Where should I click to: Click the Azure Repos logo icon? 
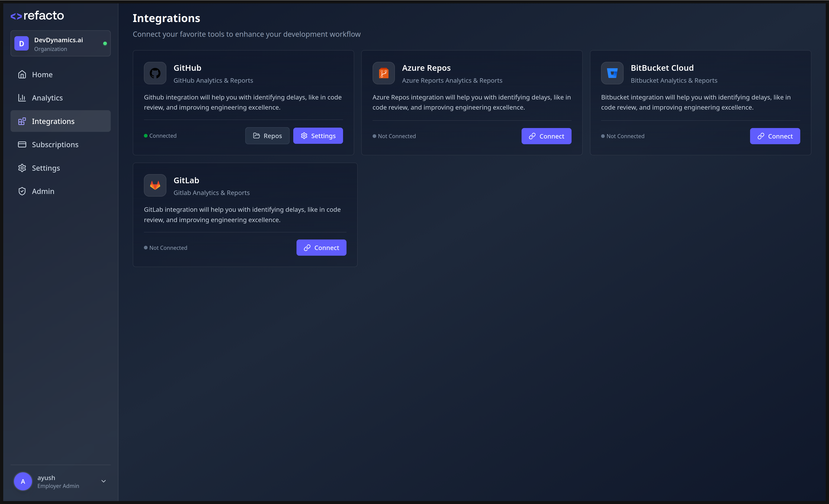coord(384,73)
